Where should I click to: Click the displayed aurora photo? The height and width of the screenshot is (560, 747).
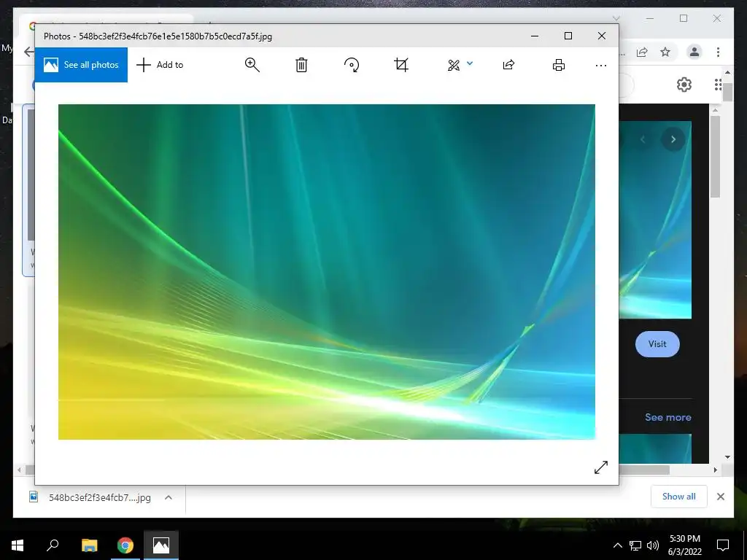point(326,271)
